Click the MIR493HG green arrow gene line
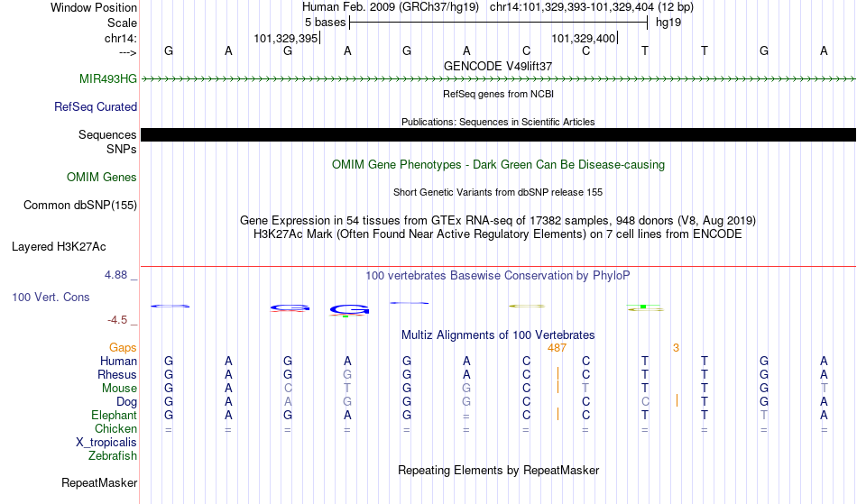Image resolution: width=857 pixels, height=504 pixels. click(x=498, y=79)
